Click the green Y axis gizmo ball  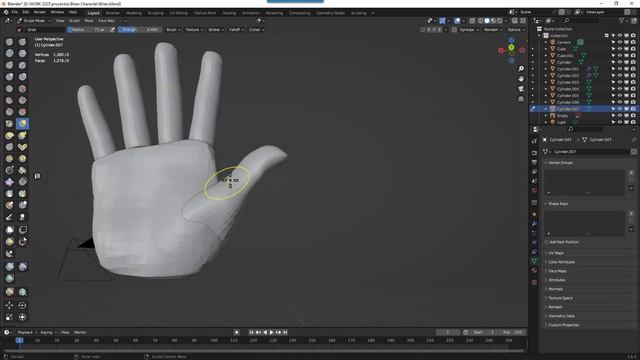click(x=511, y=48)
